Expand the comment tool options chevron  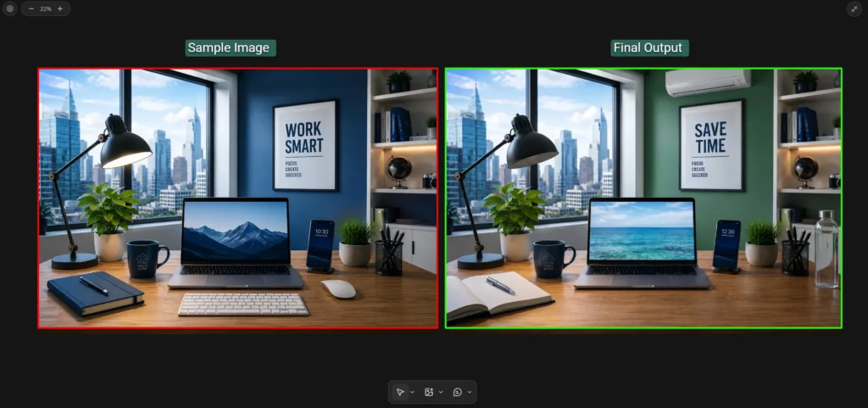(x=470, y=392)
